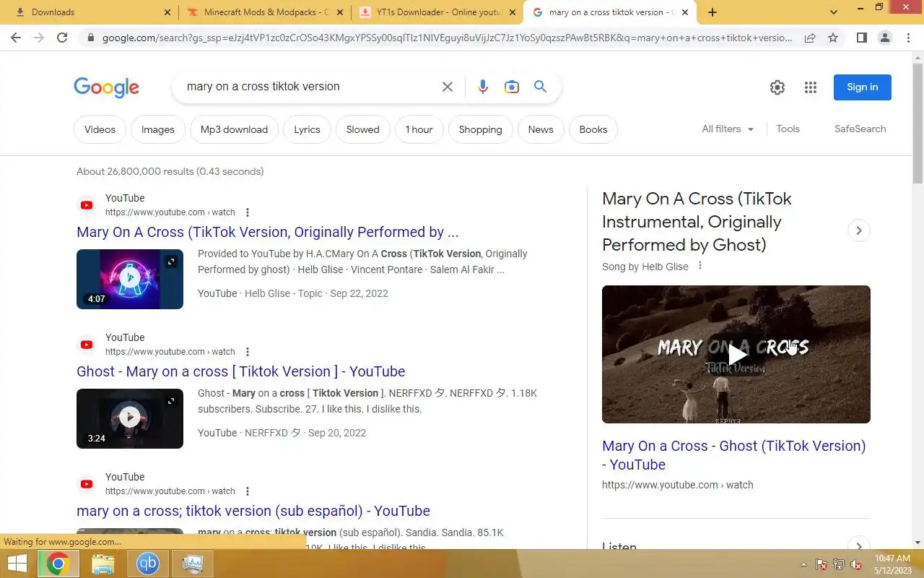
Task: Bookmark this page with the star
Action: pyautogui.click(x=833, y=38)
